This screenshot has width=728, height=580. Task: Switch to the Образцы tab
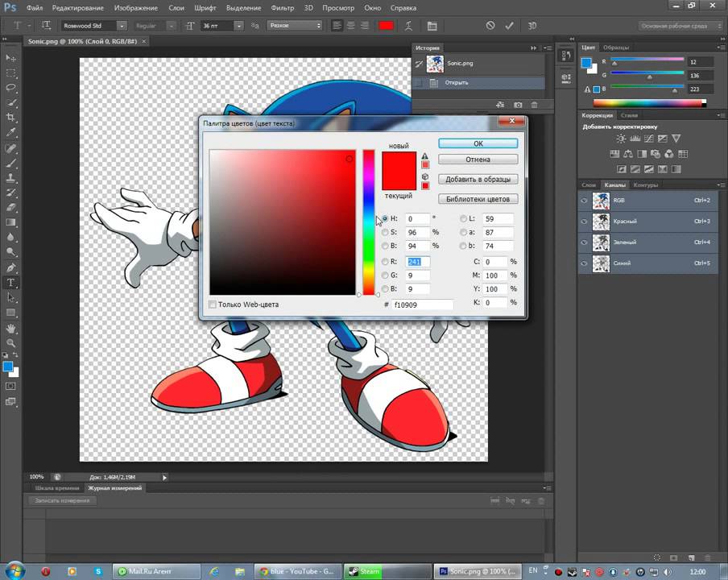point(615,48)
